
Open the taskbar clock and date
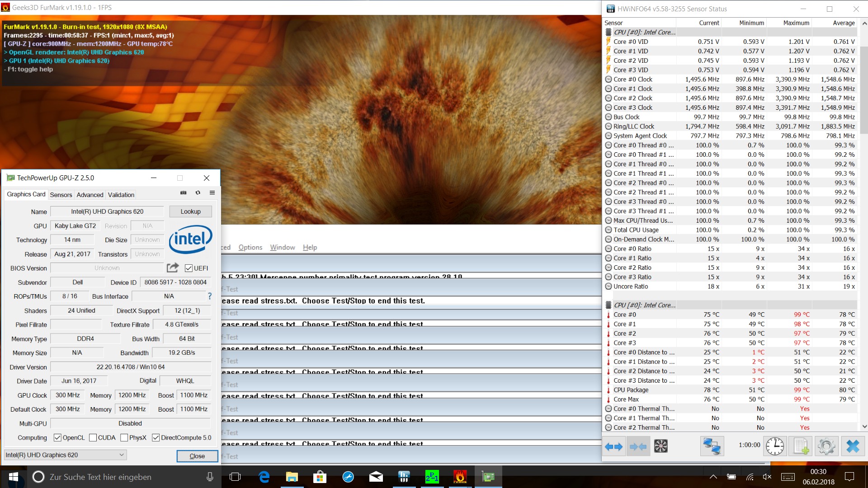[818, 477]
